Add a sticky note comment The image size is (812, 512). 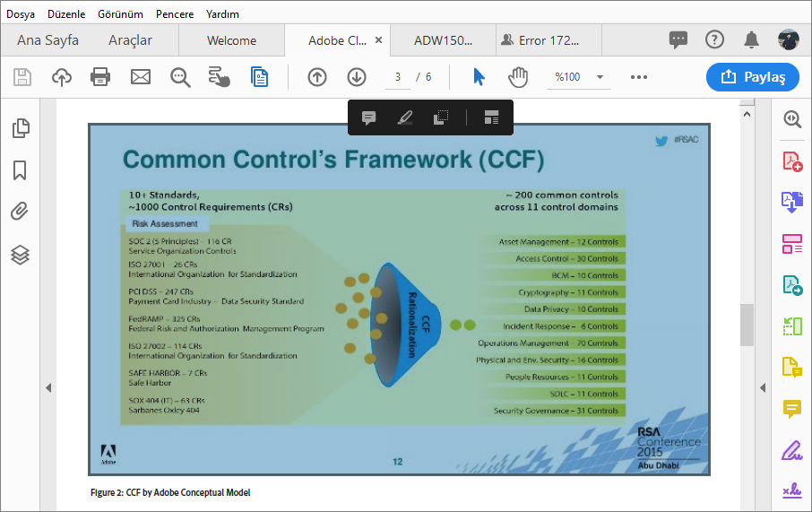368,117
